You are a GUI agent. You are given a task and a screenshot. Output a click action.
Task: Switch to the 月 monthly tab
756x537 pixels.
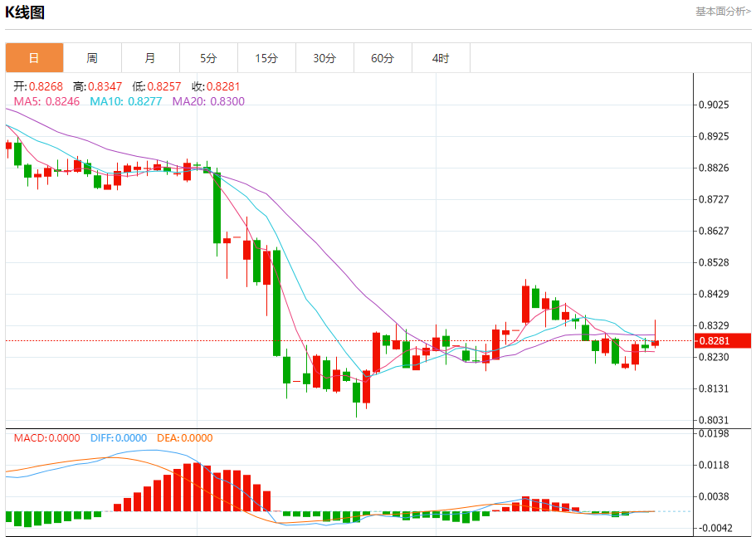click(150, 58)
